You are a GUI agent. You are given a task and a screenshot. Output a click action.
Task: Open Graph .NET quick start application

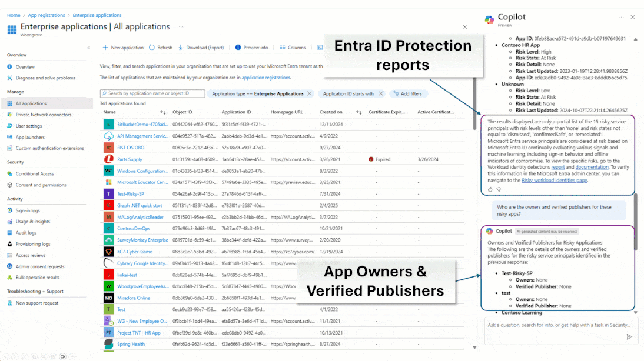pyautogui.click(x=140, y=206)
